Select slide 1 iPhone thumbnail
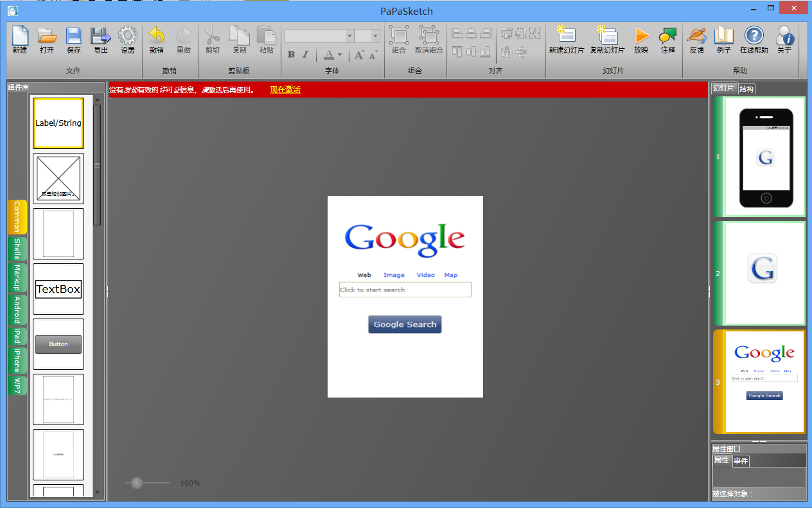 759,157
